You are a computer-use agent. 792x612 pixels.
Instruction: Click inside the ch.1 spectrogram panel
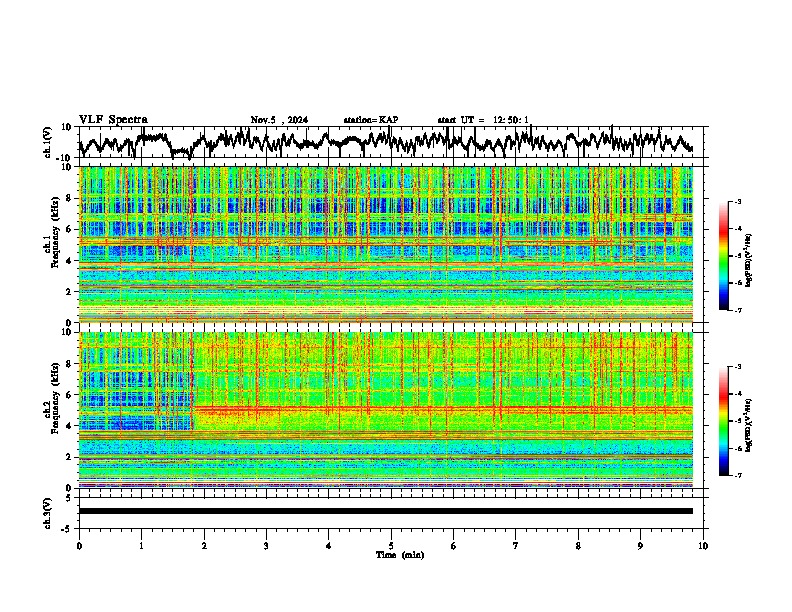386,244
